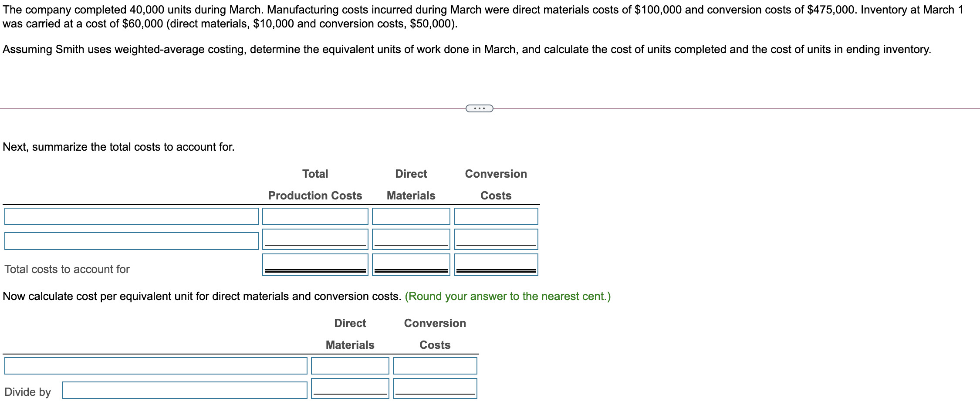Click second row Conversion Costs field in summary

tap(496, 240)
